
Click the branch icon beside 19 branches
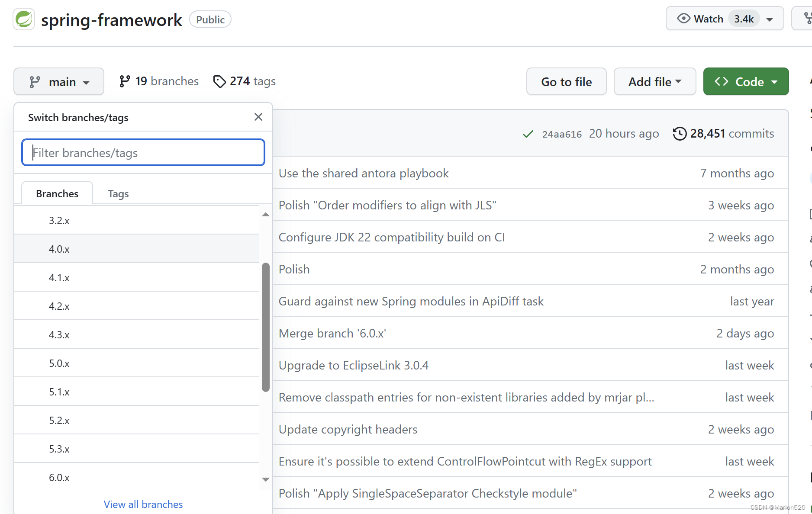125,81
